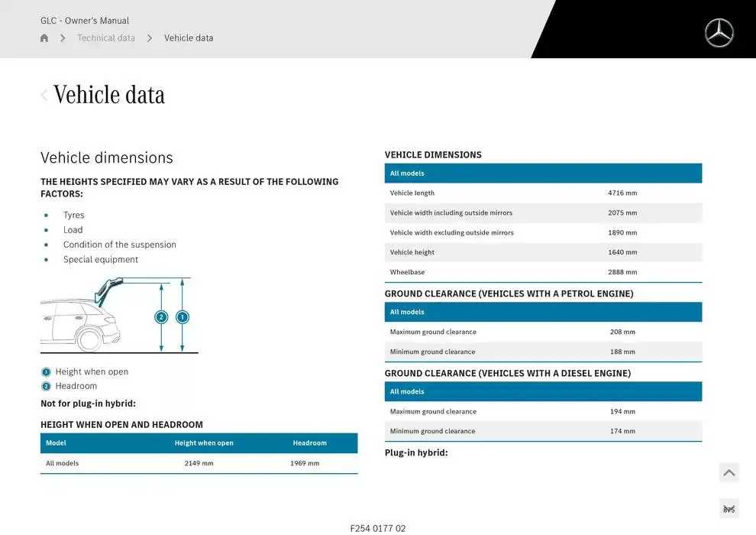Open the Technical data breadcrumb link
The height and width of the screenshot is (535, 756).
[106, 38]
